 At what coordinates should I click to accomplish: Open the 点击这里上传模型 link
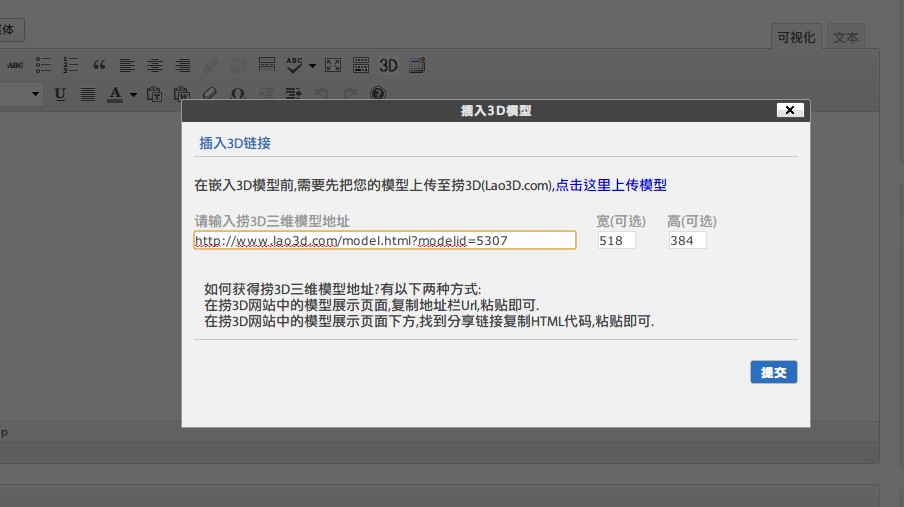(x=611, y=185)
